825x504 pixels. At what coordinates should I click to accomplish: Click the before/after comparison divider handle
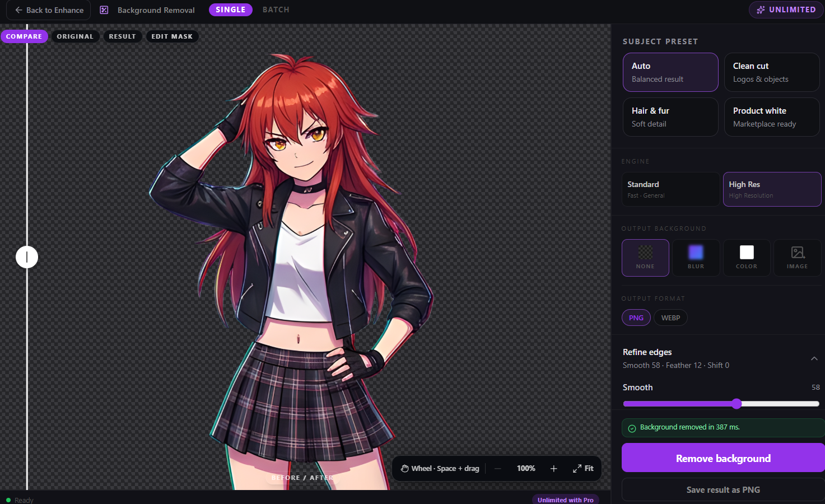pos(27,257)
